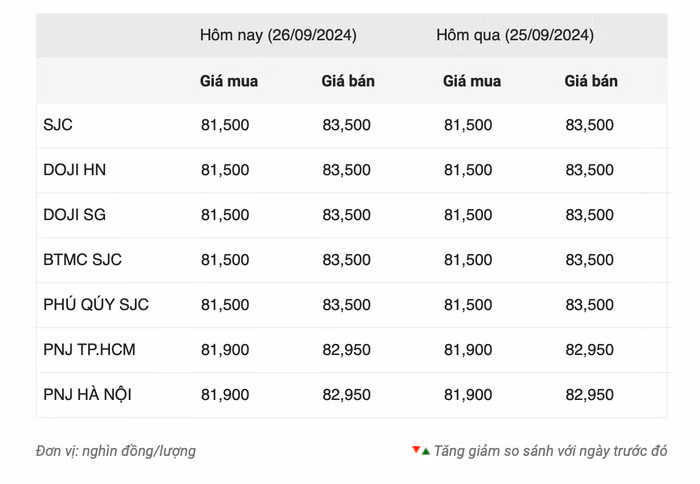Click PNJ HÀ NỘI yesterday's buy price

coord(468,395)
